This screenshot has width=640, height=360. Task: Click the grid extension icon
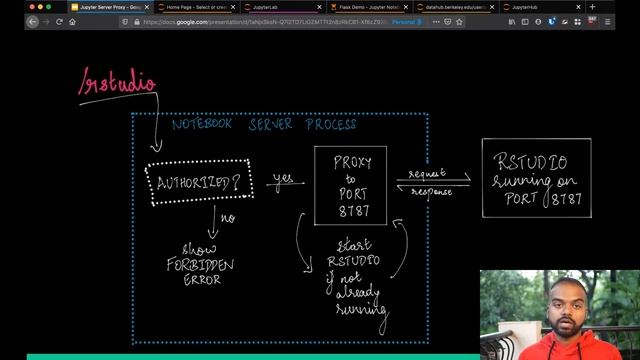point(578,22)
